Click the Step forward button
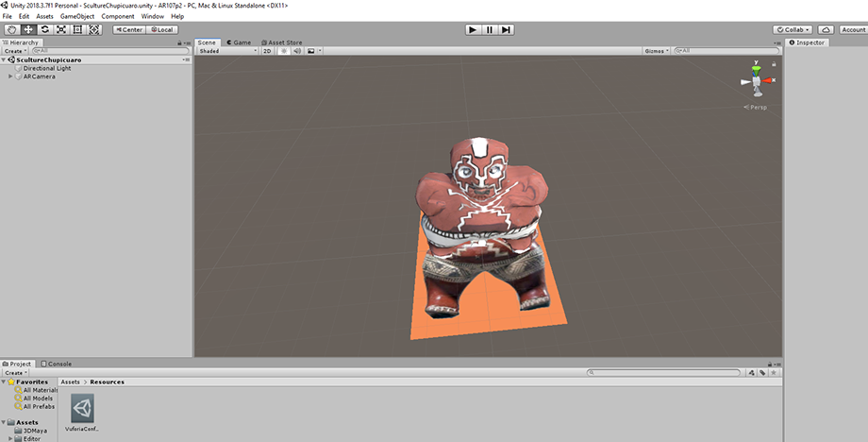868x442 pixels. coord(507,29)
